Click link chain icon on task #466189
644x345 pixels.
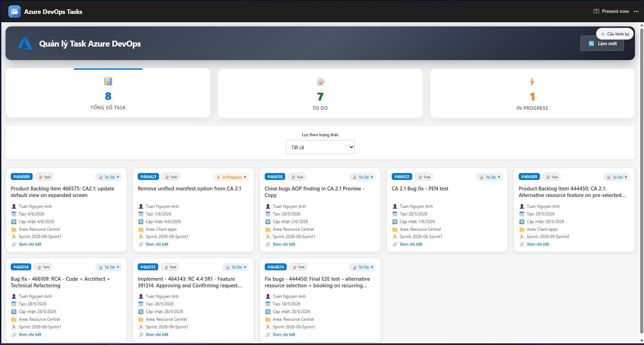(x=522, y=244)
